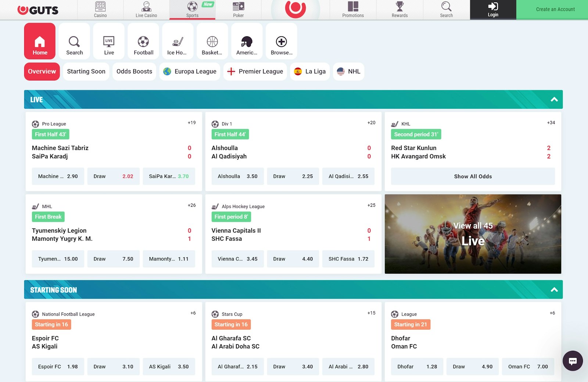Show All Odds for Red Star Kunlun
The height and width of the screenshot is (382, 588).
click(473, 176)
